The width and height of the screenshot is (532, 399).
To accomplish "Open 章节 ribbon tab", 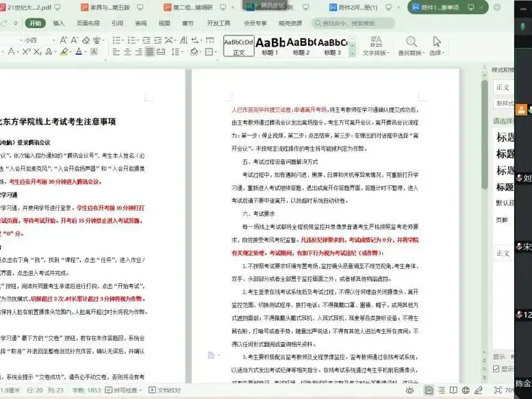I will tap(188, 23).
